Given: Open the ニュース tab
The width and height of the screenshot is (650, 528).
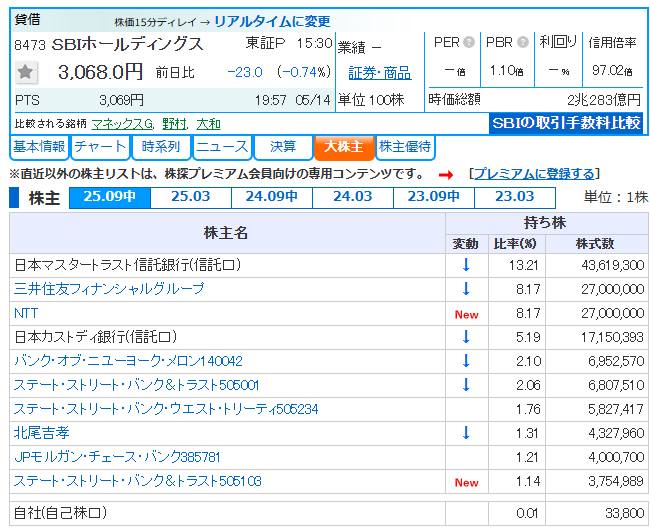Looking at the screenshot, I should (222, 147).
